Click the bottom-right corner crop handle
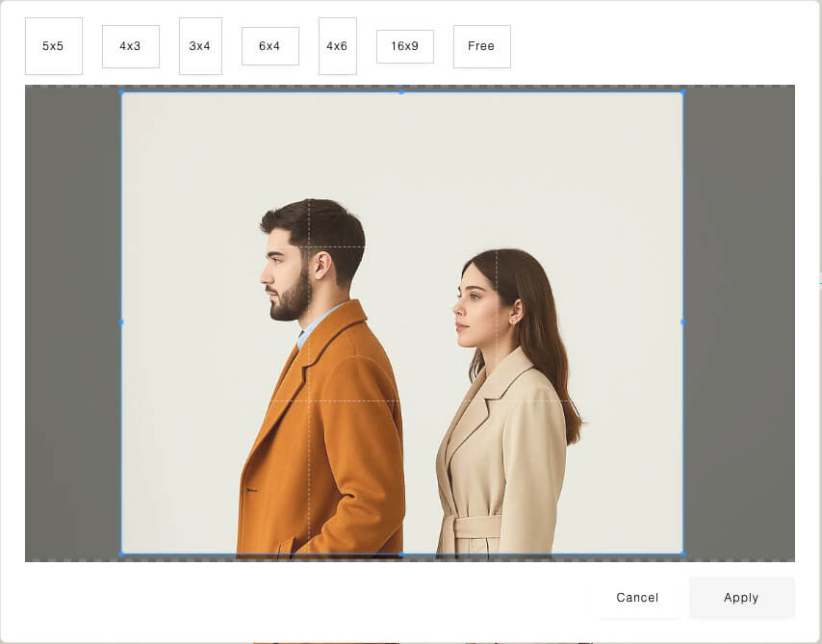Screen dimensions: 822x644 coord(682,554)
